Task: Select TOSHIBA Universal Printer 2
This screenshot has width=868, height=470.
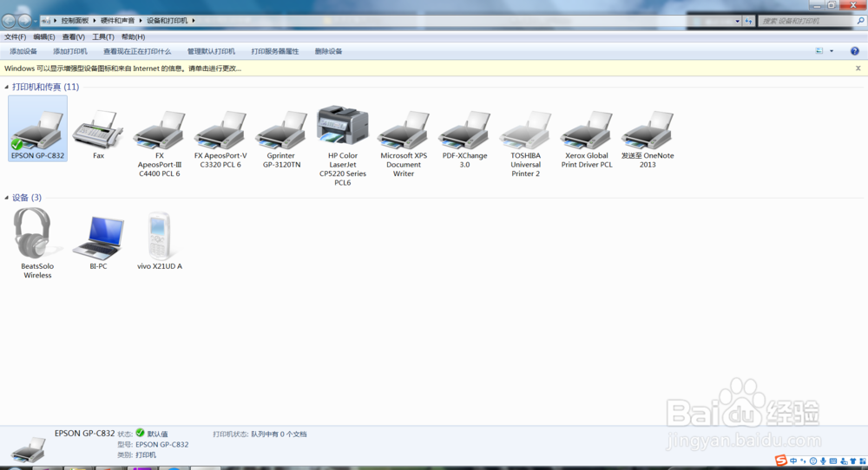Action: click(525, 143)
